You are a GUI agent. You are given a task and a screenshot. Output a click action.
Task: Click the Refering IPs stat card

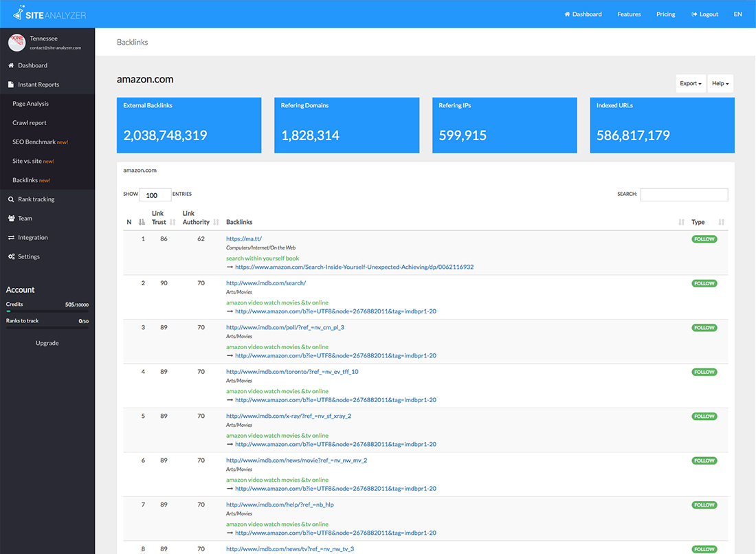point(504,125)
